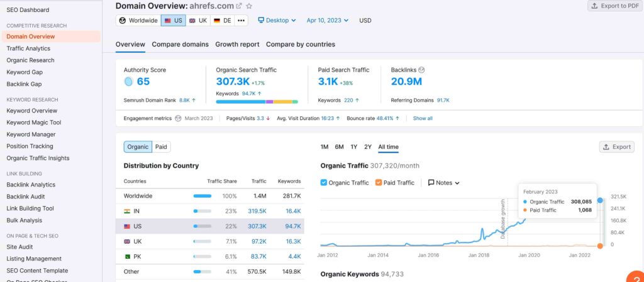The width and height of the screenshot is (644, 282).
Task: Switch to Growth report tab
Action: point(237,44)
